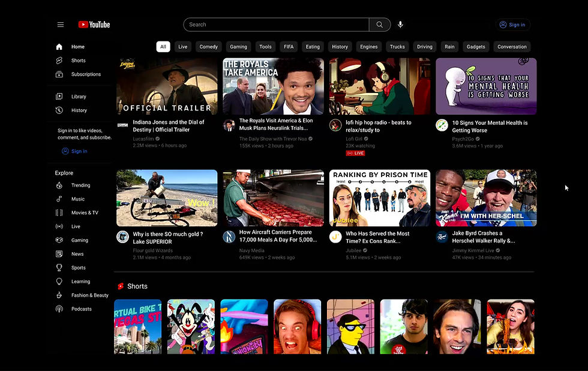This screenshot has width=588, height=371.
Task: Open Sports trophy icon
Action: tap(59, 268)
